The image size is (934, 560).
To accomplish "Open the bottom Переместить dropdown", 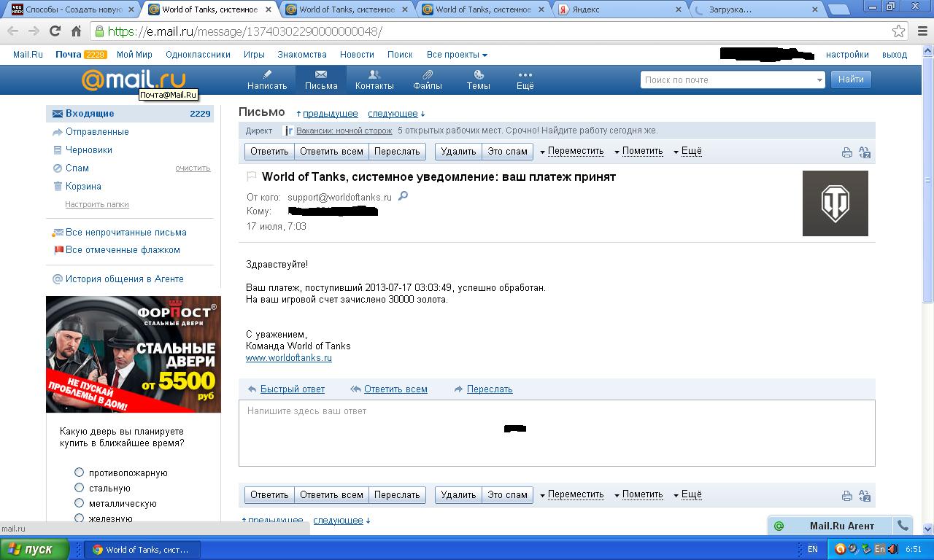I will coord(572,494).
